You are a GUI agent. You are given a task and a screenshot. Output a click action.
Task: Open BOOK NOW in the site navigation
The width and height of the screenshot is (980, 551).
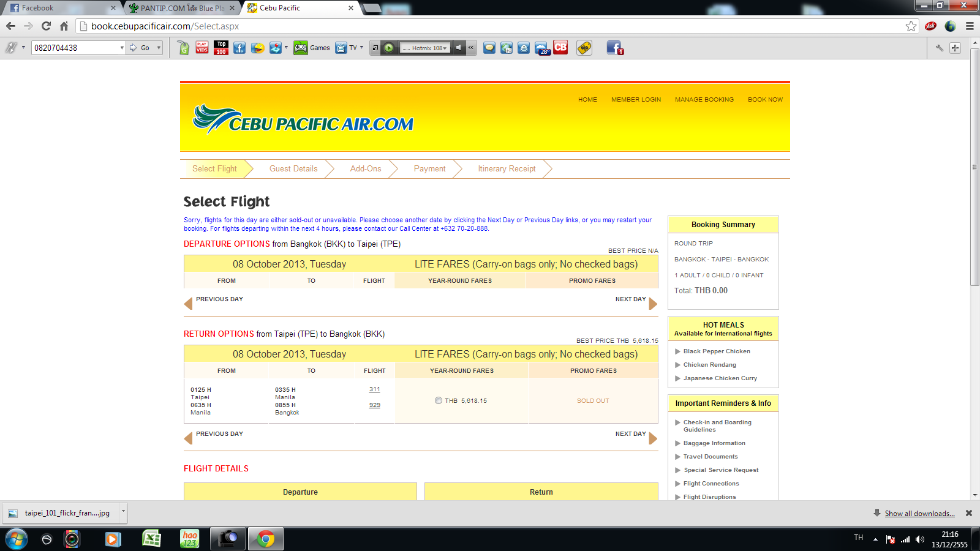(765, 100)
